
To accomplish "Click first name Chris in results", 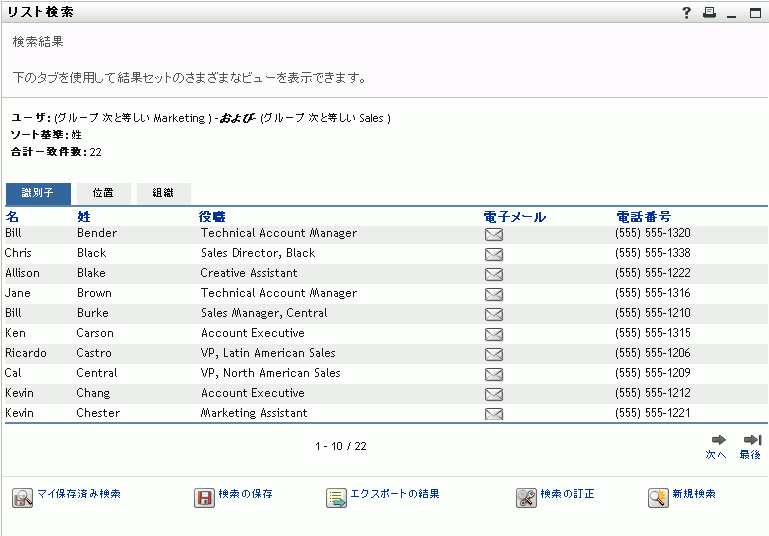I will 18,253.
